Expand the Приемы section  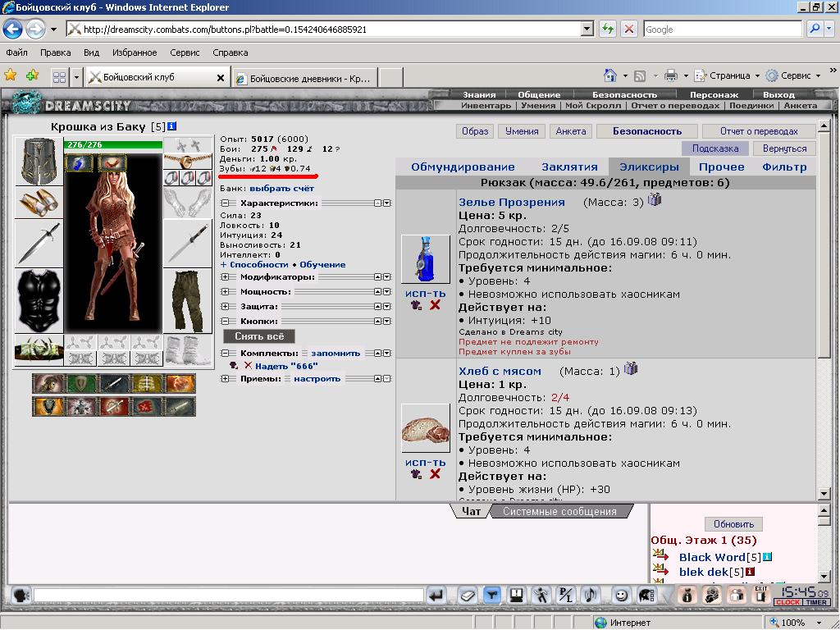pos(225,379)
